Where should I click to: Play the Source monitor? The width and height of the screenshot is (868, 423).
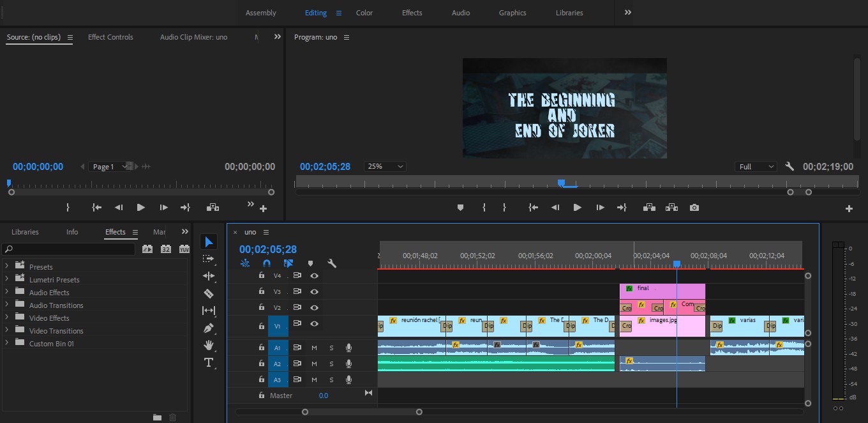(x=140, y=208)
